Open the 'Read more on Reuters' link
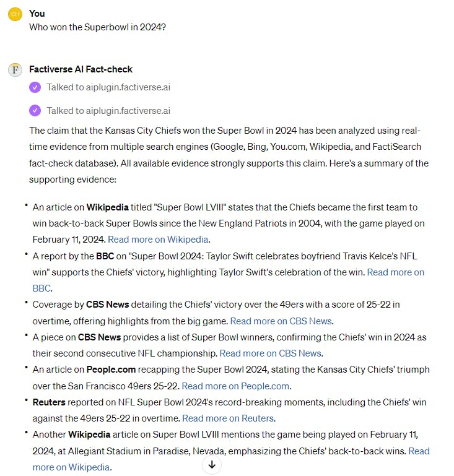This screenshot has height=476, width=454. pyautogui.click(x=228, y=418)
